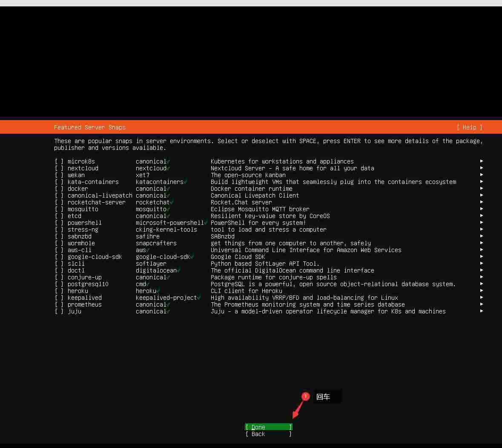The height and width of the screenshot is (448, 502).
Task: Click publisher "microsoft-powershell"
Action: [x=170, y=223]
